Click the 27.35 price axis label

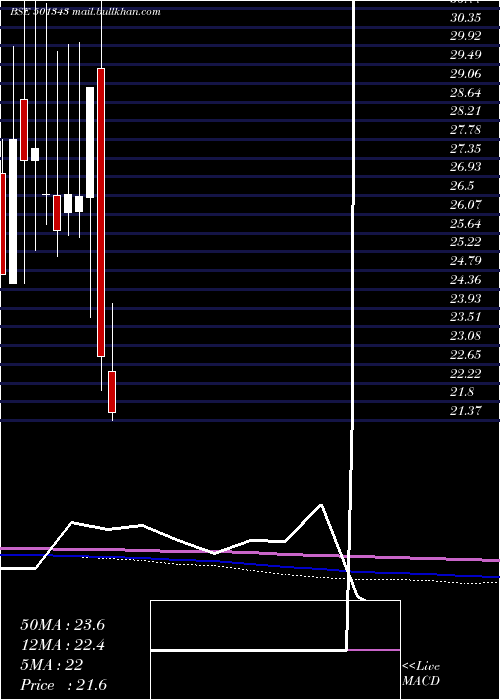coord(466,149)
